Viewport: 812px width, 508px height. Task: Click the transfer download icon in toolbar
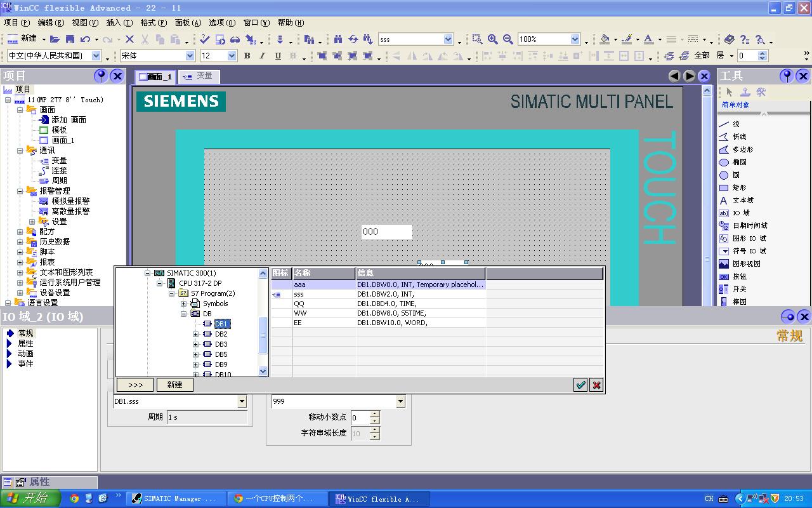click(x=280, y=39)
